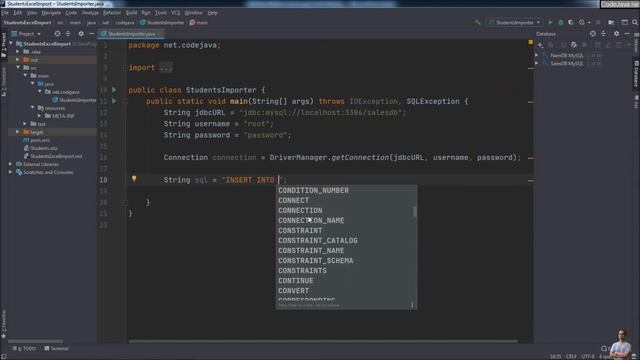Open data source properties icon in Database toolbar

point(574,44)
